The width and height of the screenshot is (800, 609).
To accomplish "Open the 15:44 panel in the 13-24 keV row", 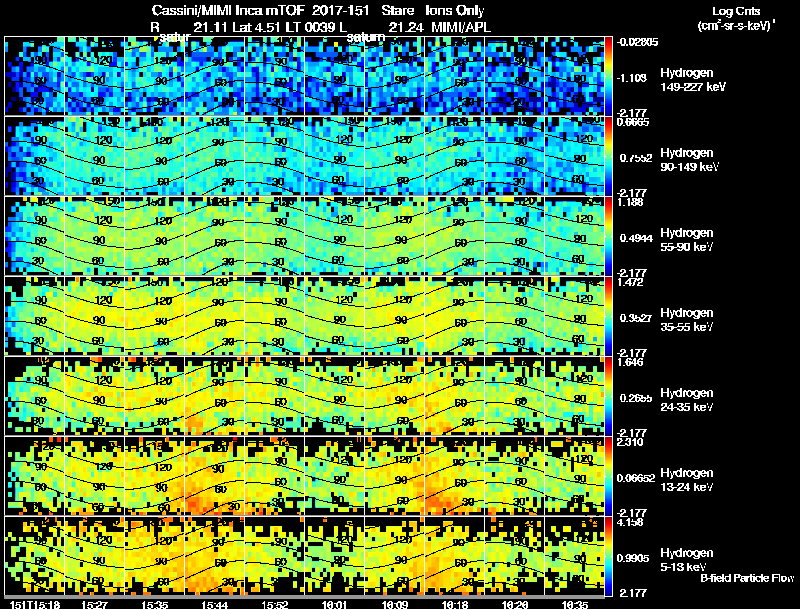I will 214,476.
